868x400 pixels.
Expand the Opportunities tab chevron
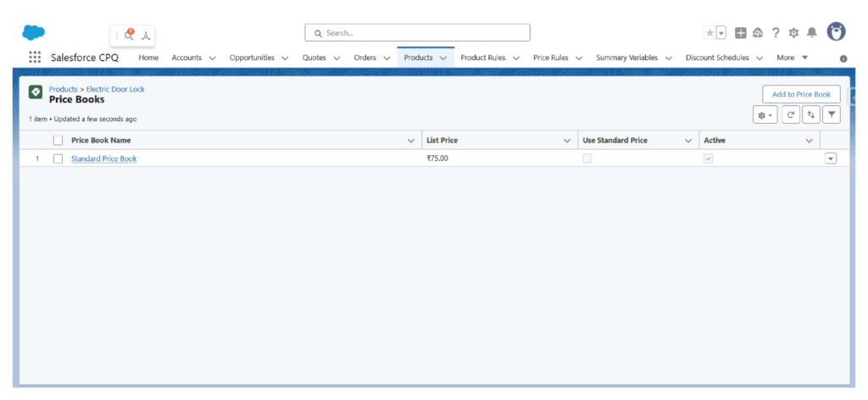tap(285, 58)
